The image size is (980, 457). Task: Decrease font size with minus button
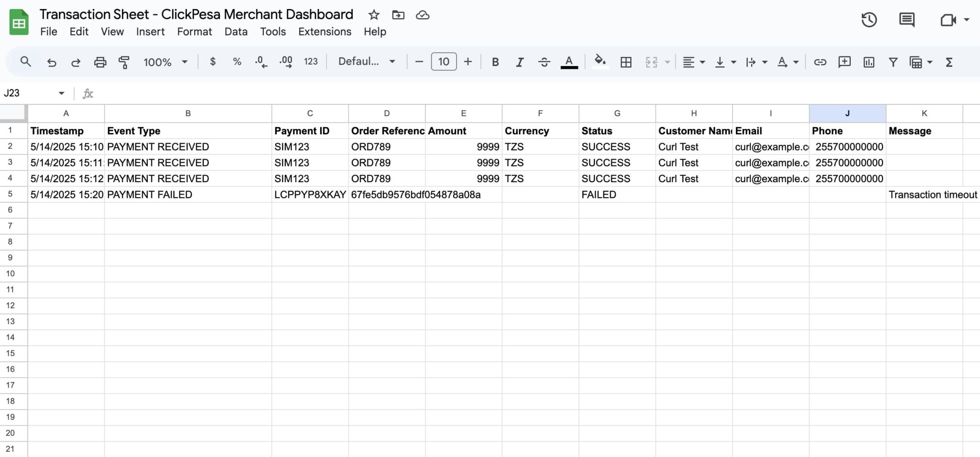point(419,62)
